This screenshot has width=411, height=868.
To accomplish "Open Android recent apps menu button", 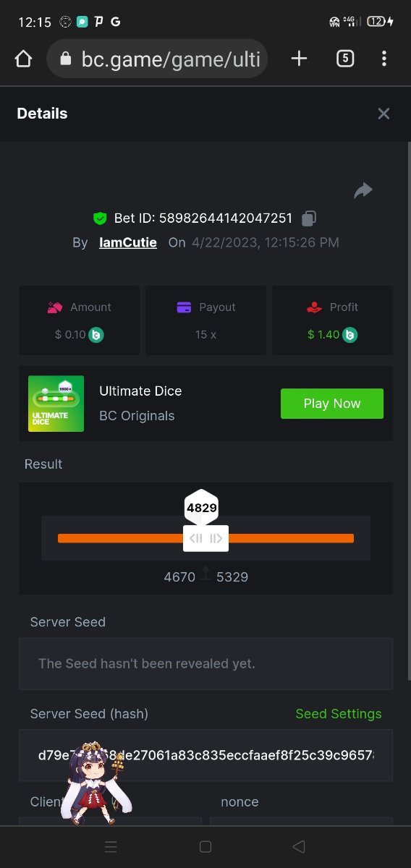I will 111,846.
